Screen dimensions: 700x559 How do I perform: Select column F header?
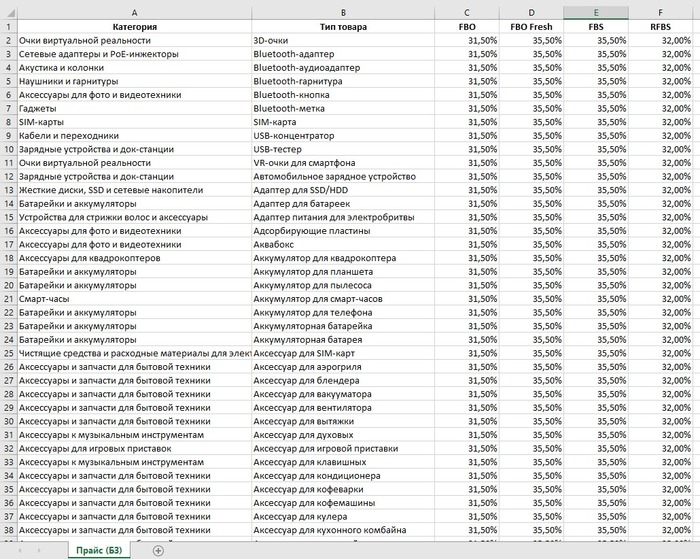click(660, 13)
